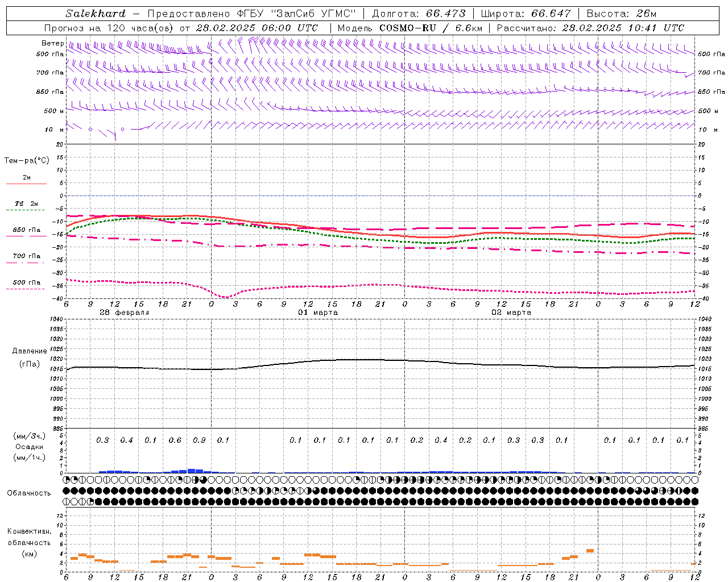Viewport: 728px width, 582px height.
Task: Select the 'Предоставлено ФГБУ "ЗапСиб УГМС"' provider text
Action: (x=252, y=14)
